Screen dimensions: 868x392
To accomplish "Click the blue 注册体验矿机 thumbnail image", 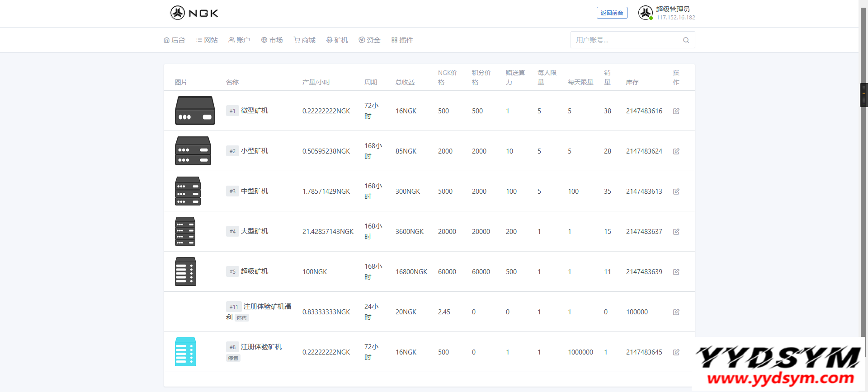I will (185, 352).
